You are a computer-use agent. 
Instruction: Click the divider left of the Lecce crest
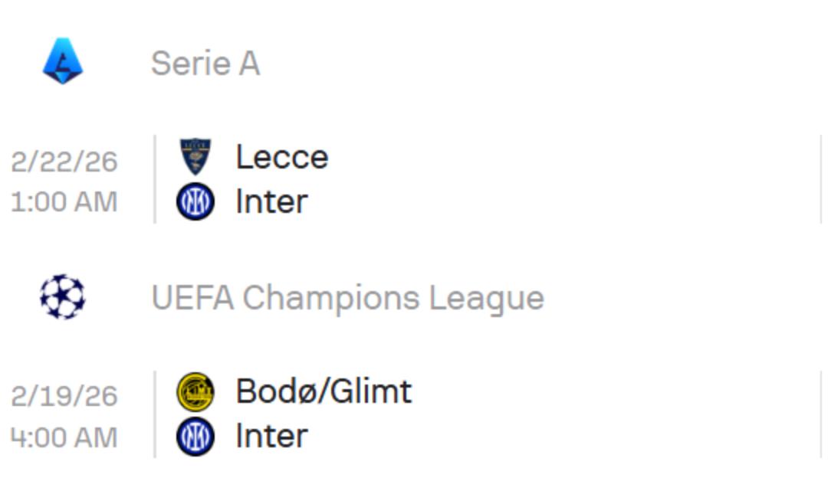[x=155, y=179]
